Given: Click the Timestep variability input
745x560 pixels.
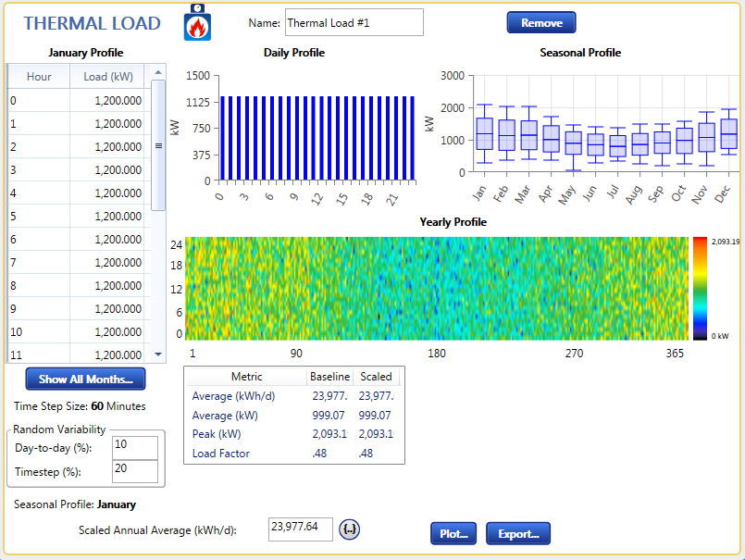Looking at the screenshot, I should pos(134,471).
